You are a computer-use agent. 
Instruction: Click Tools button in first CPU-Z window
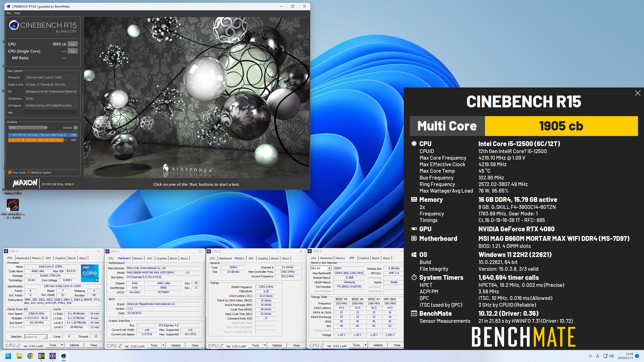tap(53, 345)
